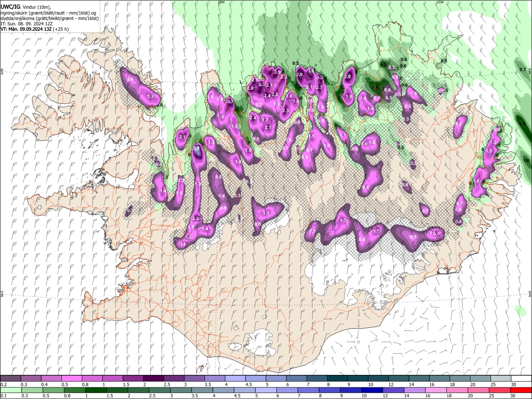This screenshot has height=399, width=532.
Task: Select the "Vindur (10m)" title text
Action: pos(36,7)
